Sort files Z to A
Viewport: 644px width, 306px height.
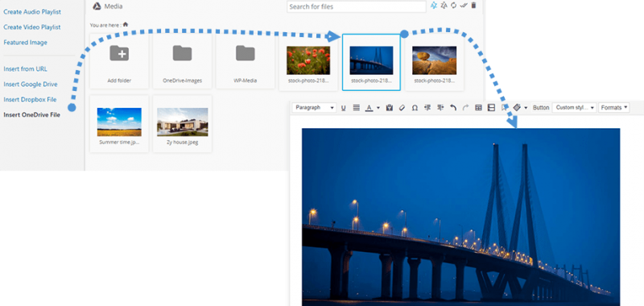(444, 6)
